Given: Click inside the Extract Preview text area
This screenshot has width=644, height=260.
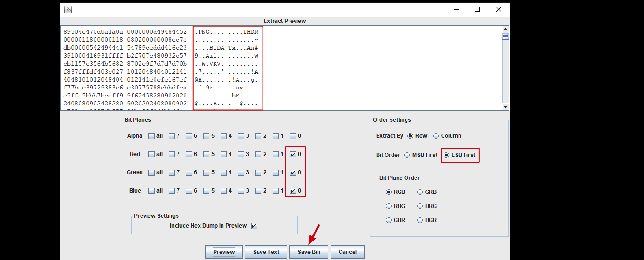Looking at the screenshot, I should 281,68.
